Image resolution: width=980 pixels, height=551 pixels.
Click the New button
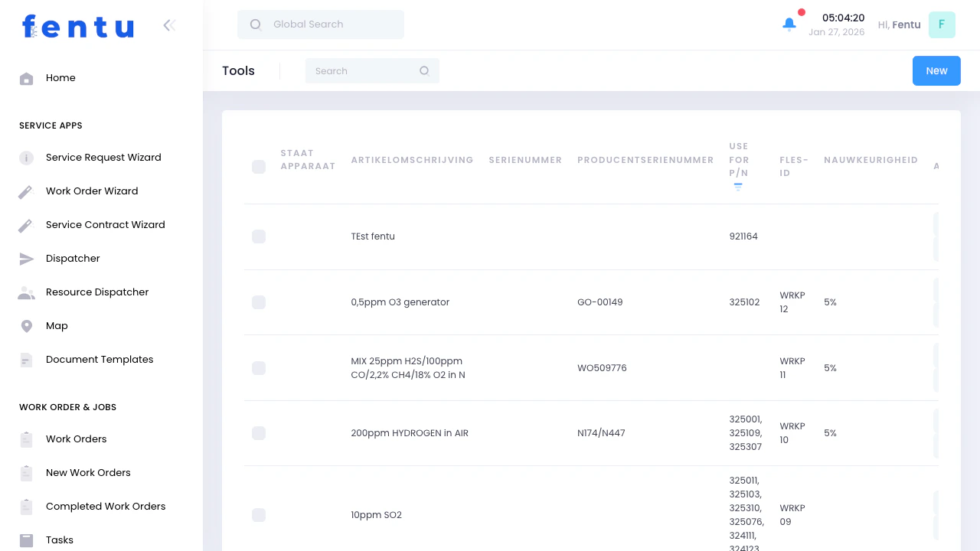pyautogui.click(x=936, y=70)
